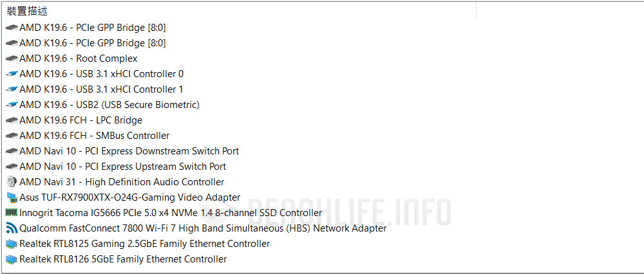Select AMD Navi 31 High Definition Audio Controller

[x=122, y=182]
